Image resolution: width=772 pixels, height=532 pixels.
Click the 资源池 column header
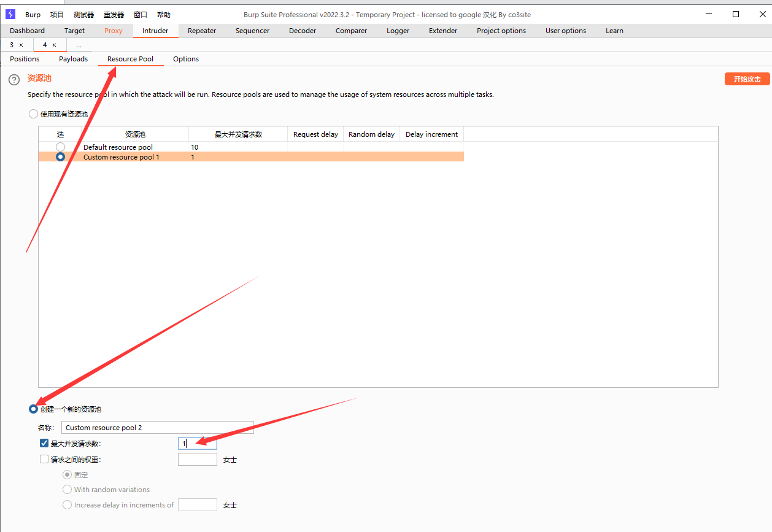point(135,134)
